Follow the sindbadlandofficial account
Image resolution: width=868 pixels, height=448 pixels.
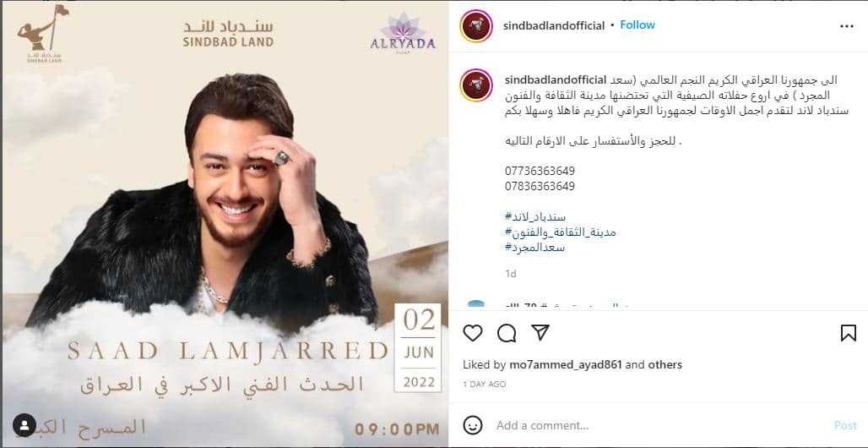pyautogui.click(x=637, y=25)
